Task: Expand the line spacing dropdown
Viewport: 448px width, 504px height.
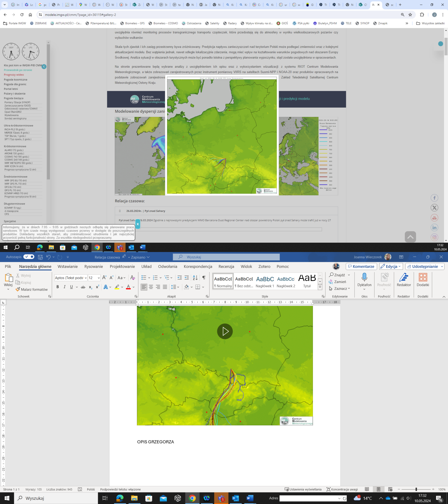Action: pyautogui.click(x=178, y=287)
